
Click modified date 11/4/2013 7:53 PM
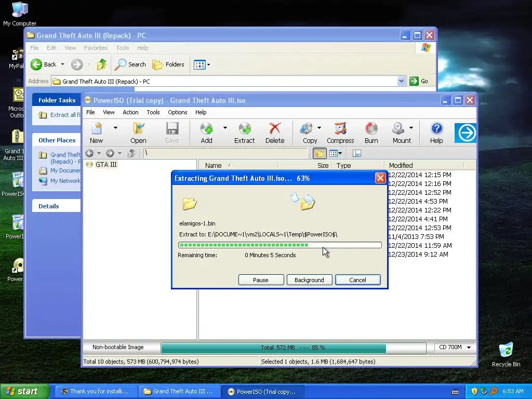point(416,237)
